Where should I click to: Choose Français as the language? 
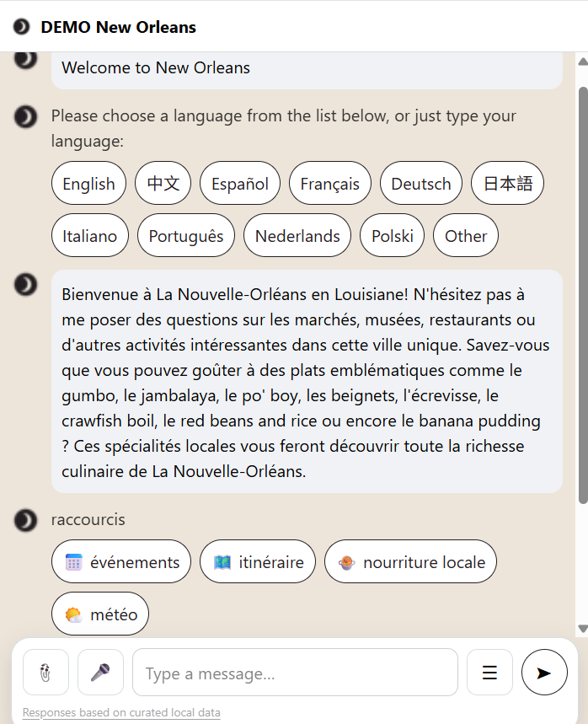point(329,184)
